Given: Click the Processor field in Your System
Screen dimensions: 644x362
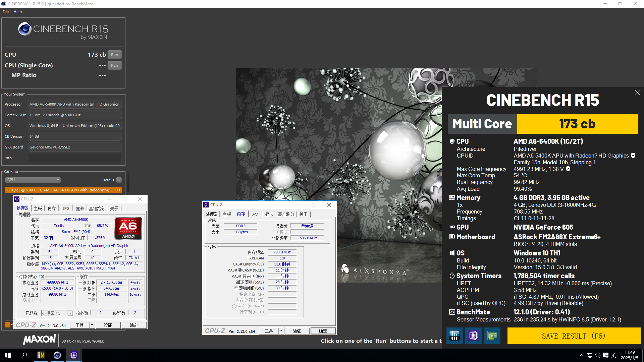Looking at the screenshot, I should pyautogui.click(x=75, y=104).
